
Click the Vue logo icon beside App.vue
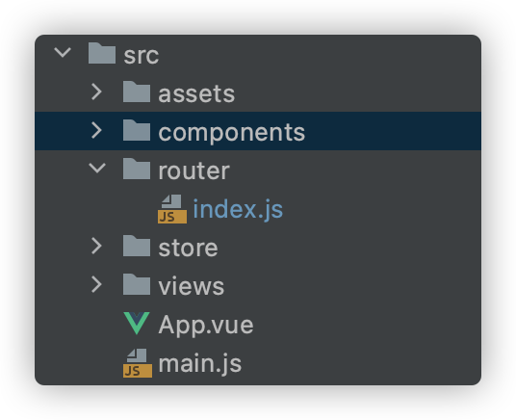coord(137,323)
